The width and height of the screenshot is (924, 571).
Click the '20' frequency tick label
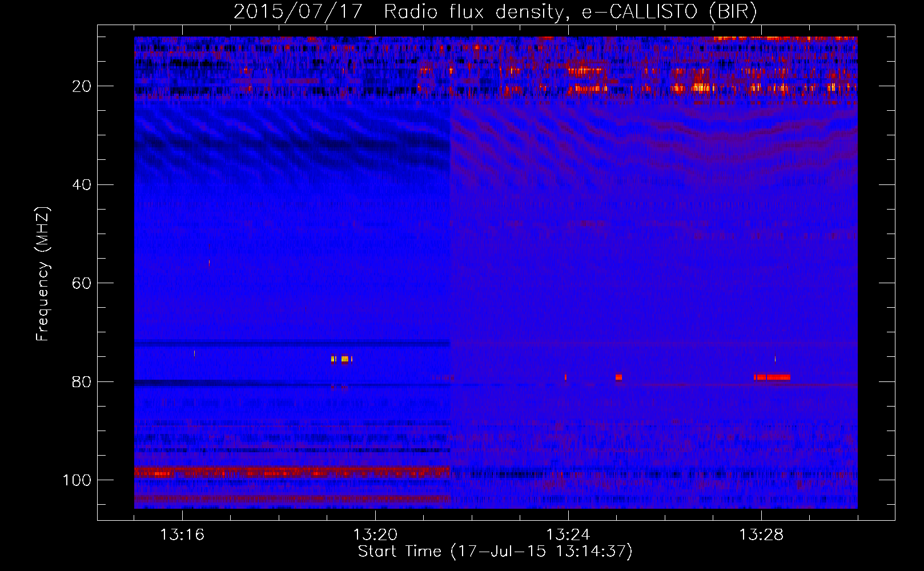[82, 86]
